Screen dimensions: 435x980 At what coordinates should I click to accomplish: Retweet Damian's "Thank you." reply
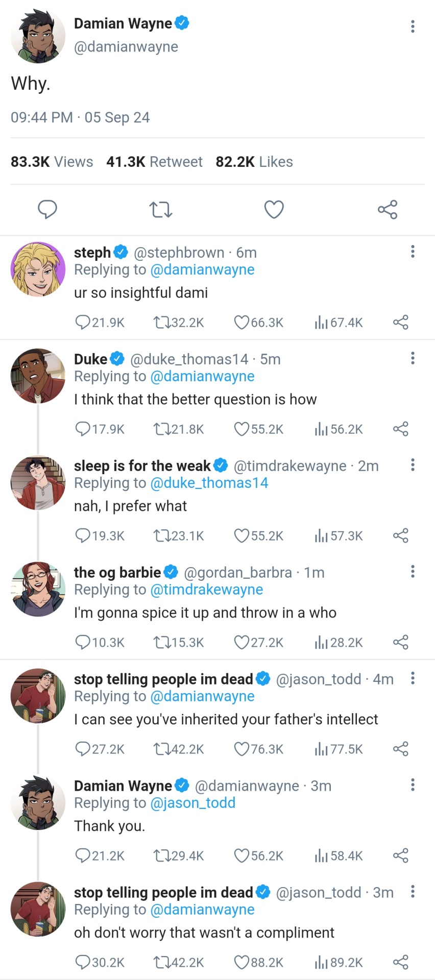click(x=161, y=855)
